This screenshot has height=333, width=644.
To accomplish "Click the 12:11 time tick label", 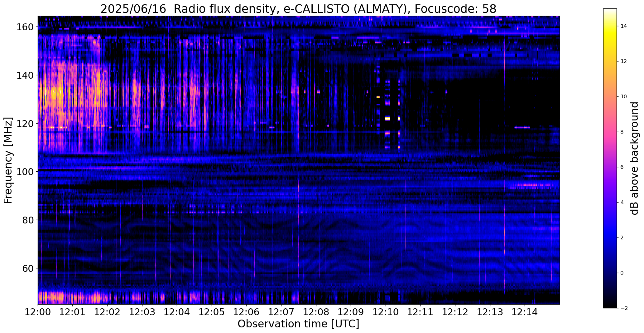I will pos(420,312).
